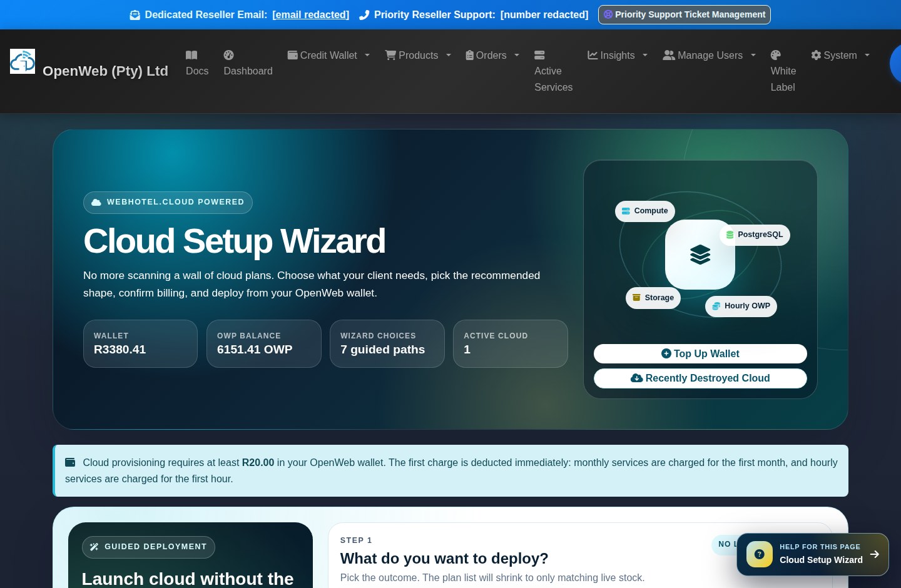This screenshot has width=901, height=588.
Task: Open White Label menu item
Action: [x=783, y=71]
